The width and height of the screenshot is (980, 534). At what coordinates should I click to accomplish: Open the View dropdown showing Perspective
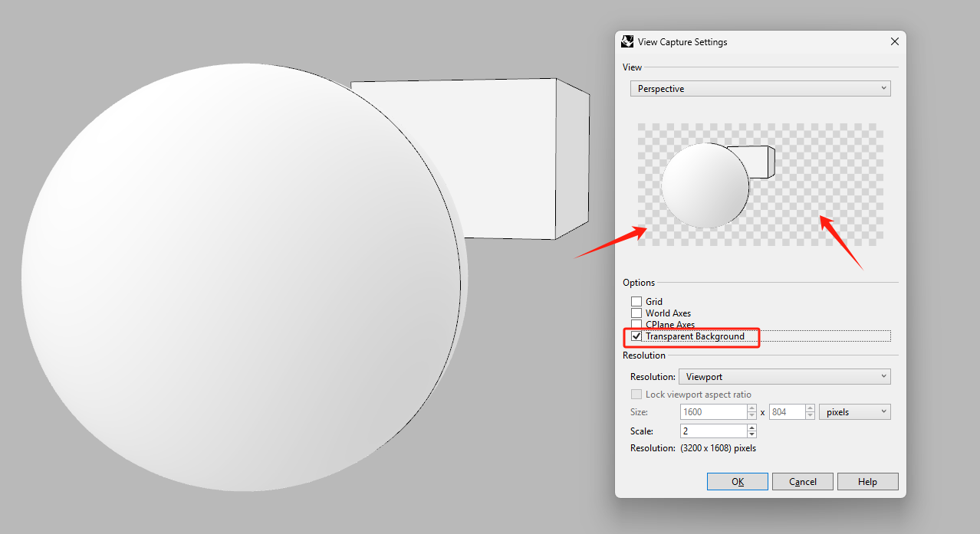(760, 89)
